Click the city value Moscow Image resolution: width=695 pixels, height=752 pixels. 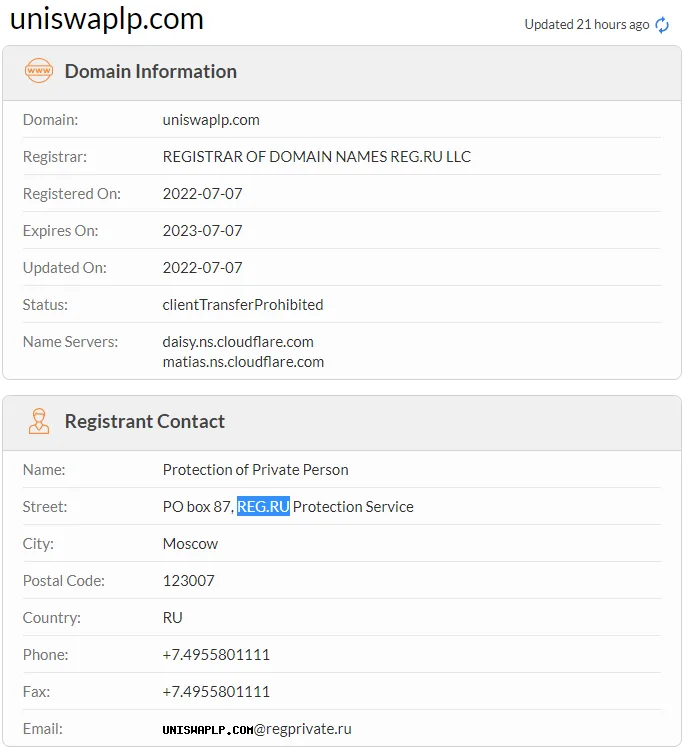(x=190, y=544)
